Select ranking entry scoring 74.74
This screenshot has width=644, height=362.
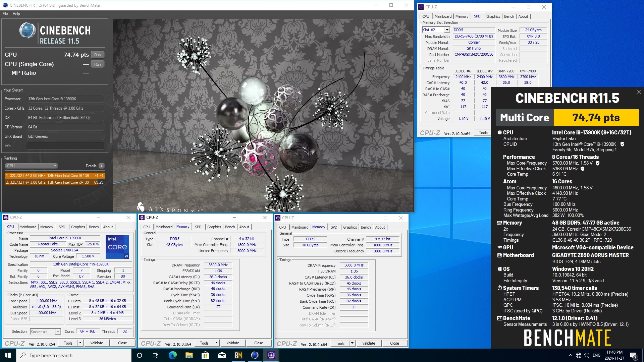[x=54, y=176]
